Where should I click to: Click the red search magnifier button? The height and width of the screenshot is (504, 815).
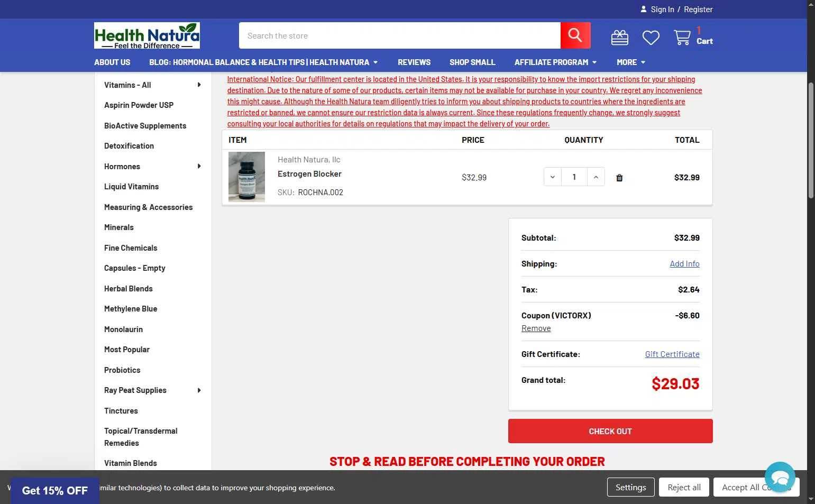(x=575, y=35)
